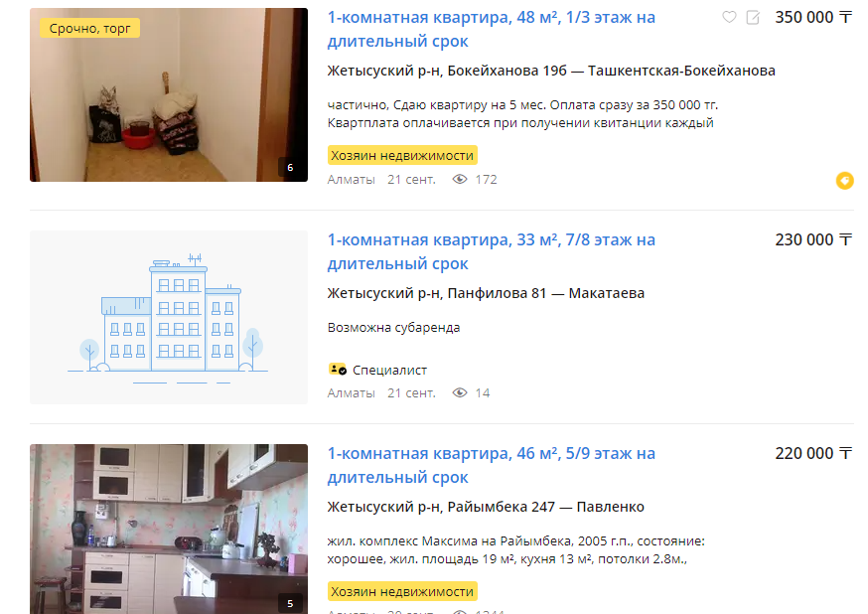The height and width of the screenshot is (614, 868).
Task: Open the building placeholder image thumbnail
Action: tap(169, 317)
